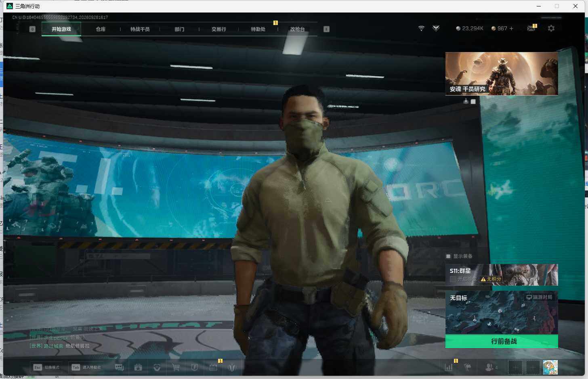Viewport: 588px width, 379px height.
Task: Click the 无积分 warning label
Action: (x=491, y=279)
